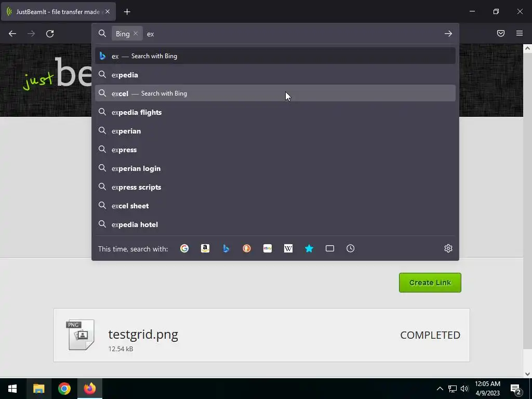Search with Amazon this time

tap(205, 248)
